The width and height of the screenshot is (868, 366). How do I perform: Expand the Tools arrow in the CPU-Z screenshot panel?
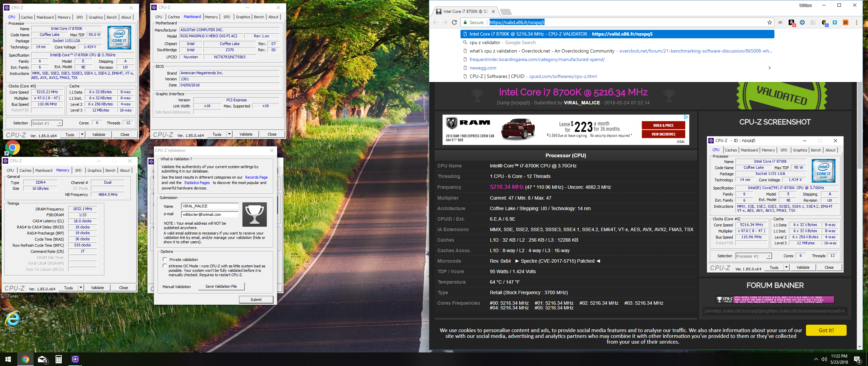(x=786, y=267)
